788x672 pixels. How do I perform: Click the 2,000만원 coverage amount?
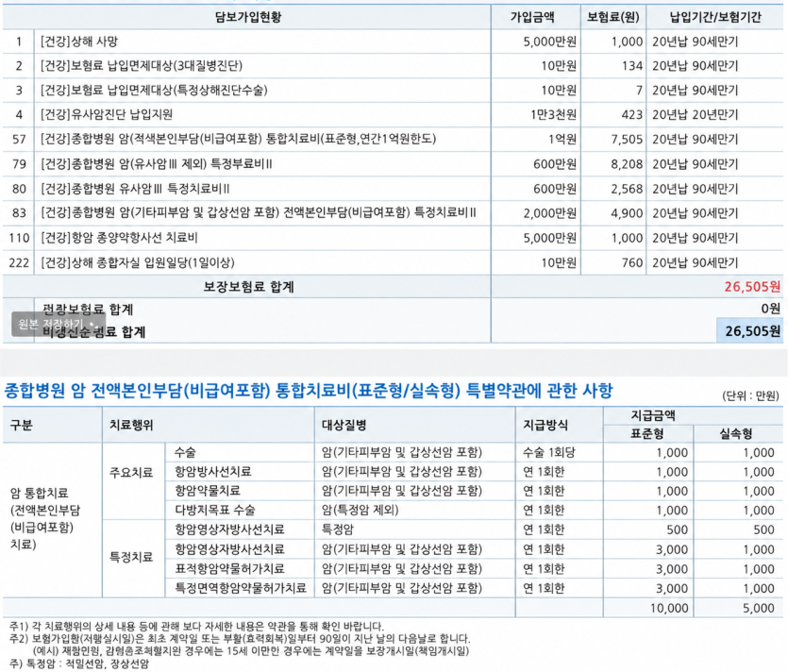(x=550, y=213)
